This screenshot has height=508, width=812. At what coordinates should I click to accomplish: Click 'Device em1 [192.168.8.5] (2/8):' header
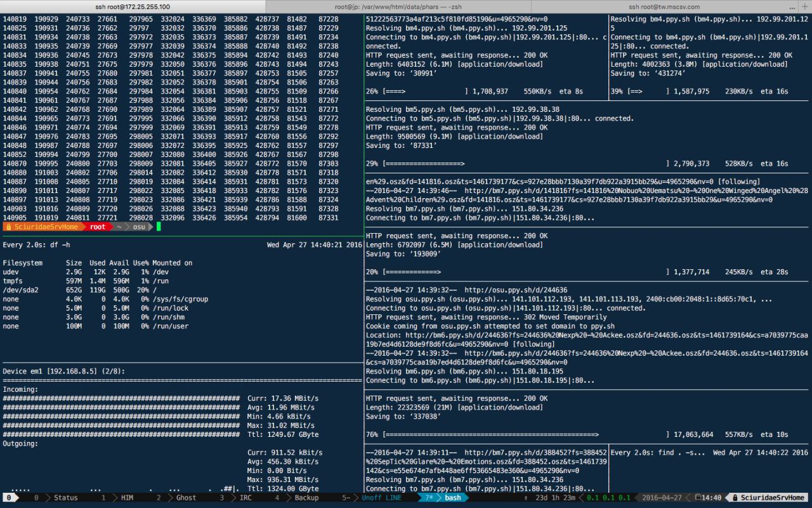64,371
